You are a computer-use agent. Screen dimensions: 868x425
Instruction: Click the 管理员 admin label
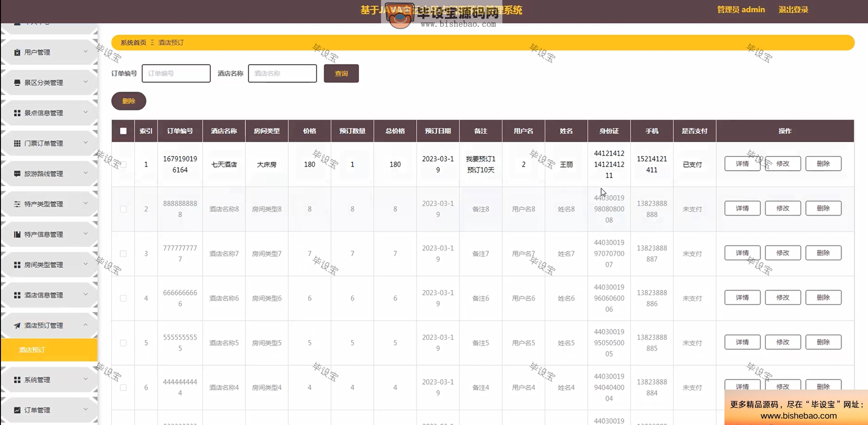tap(740, 10)
